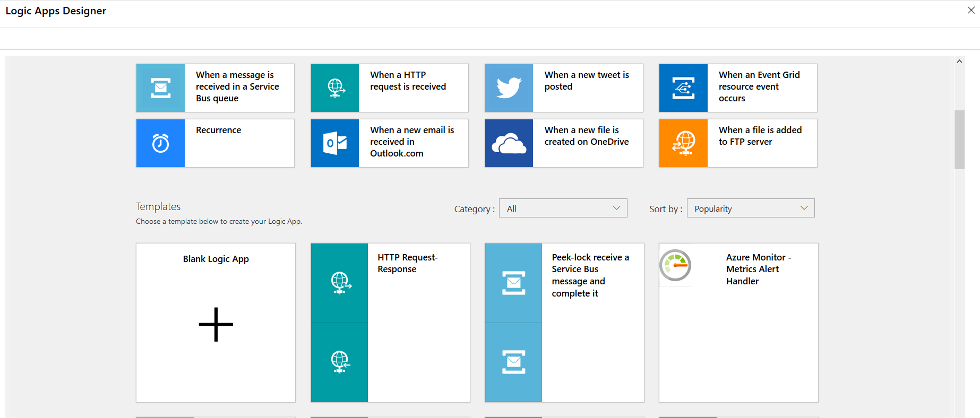Click the Twitter bird icon
Image resolution: width=980 pixels, height=418 pixels.
tap(509, 88)
